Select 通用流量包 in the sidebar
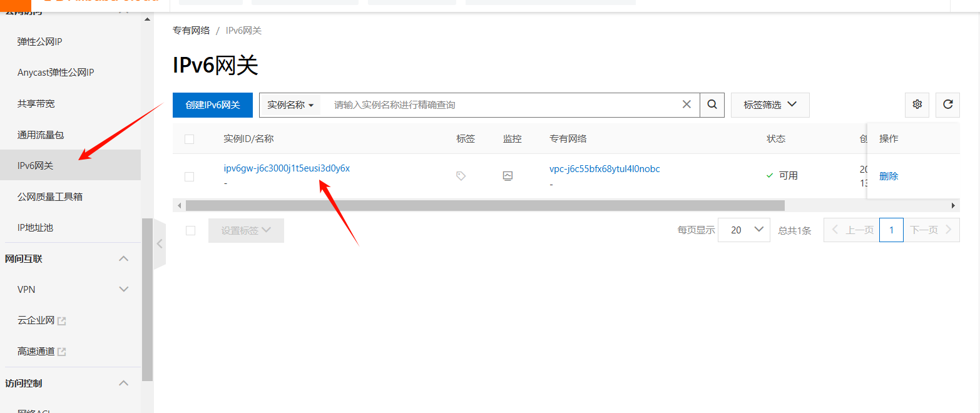This screenshot has height=413, width=980. coord(41,135)
